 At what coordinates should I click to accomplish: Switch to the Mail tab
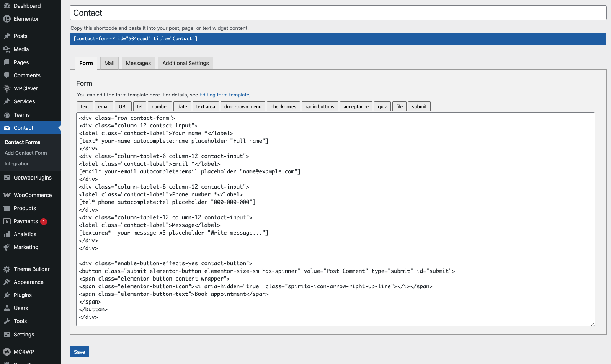109,63
